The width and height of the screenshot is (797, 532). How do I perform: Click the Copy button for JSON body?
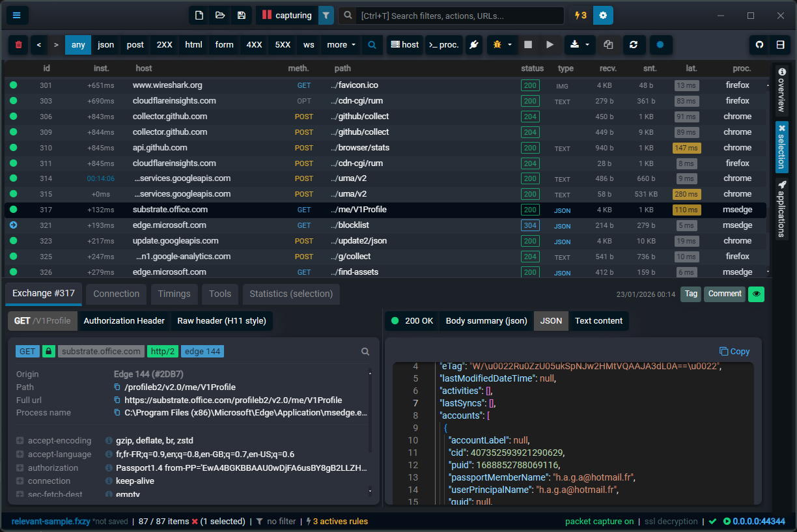click(x=734, y=351)
